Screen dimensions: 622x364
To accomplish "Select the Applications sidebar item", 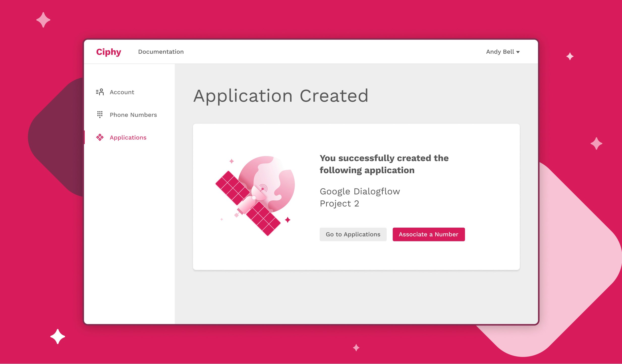I will [128, 138].
